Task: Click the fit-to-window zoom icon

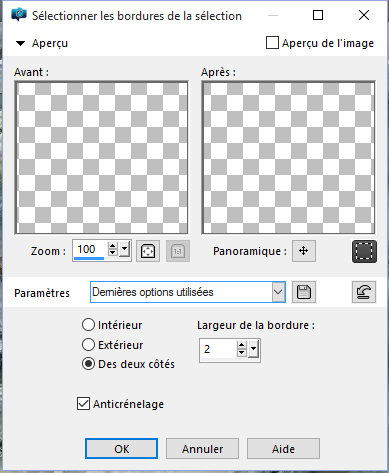Action: click(148, 251)
